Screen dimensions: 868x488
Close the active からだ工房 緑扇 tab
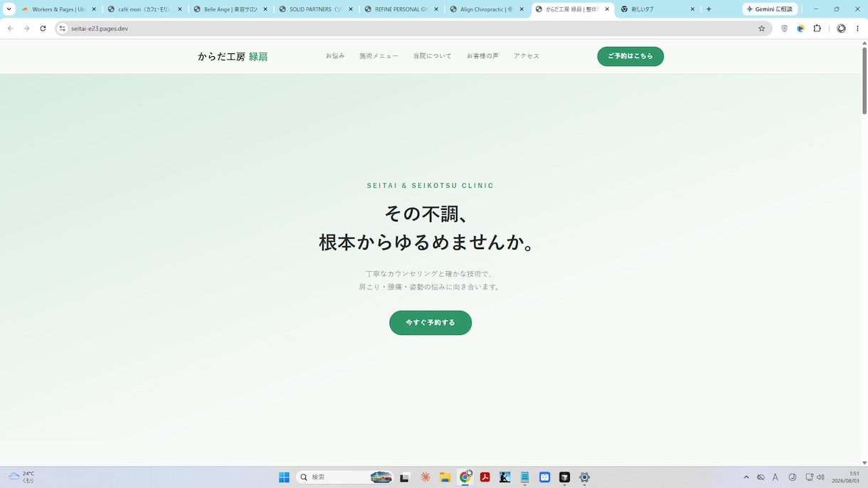click(x=607, y=9)
